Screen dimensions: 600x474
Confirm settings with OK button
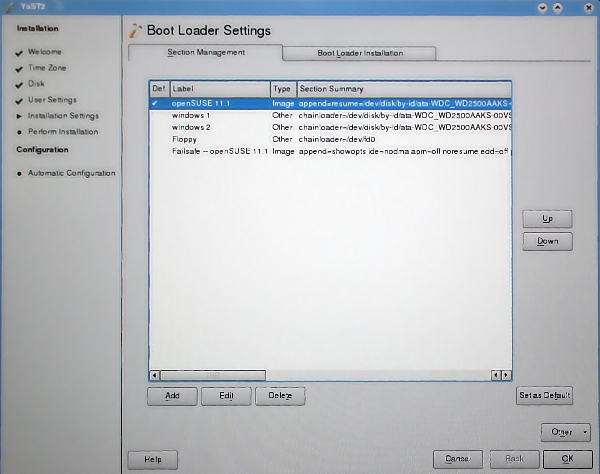(567, 459)
